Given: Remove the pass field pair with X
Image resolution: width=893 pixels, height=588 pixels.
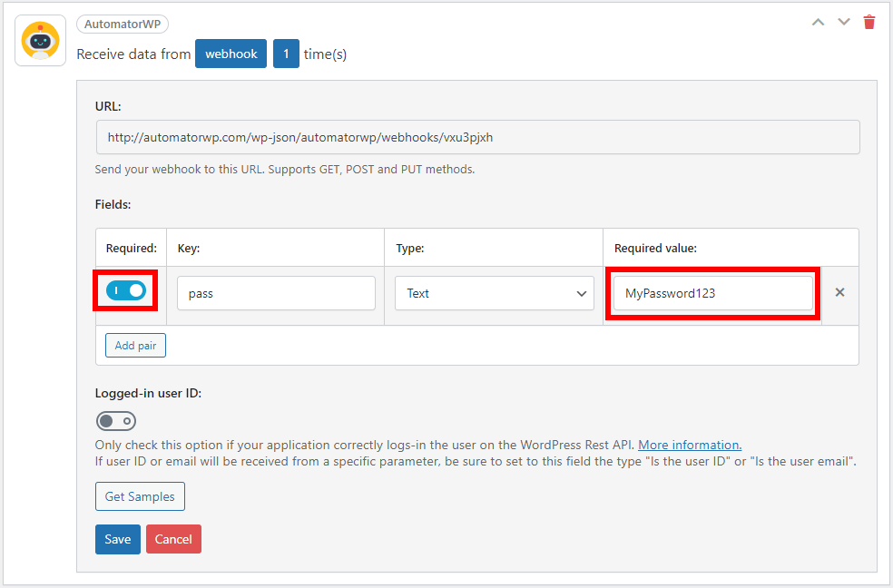Looking at the screenshot, I should [839, 292].
